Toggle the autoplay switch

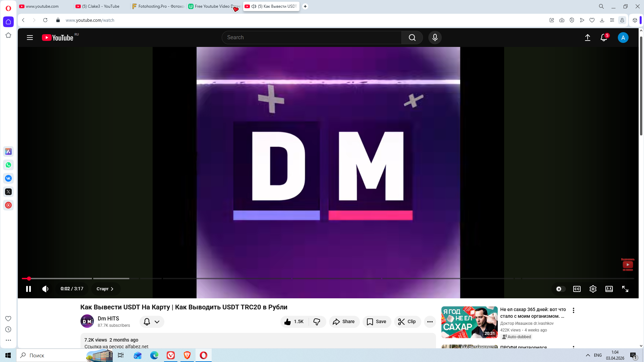tap(560, 289)
